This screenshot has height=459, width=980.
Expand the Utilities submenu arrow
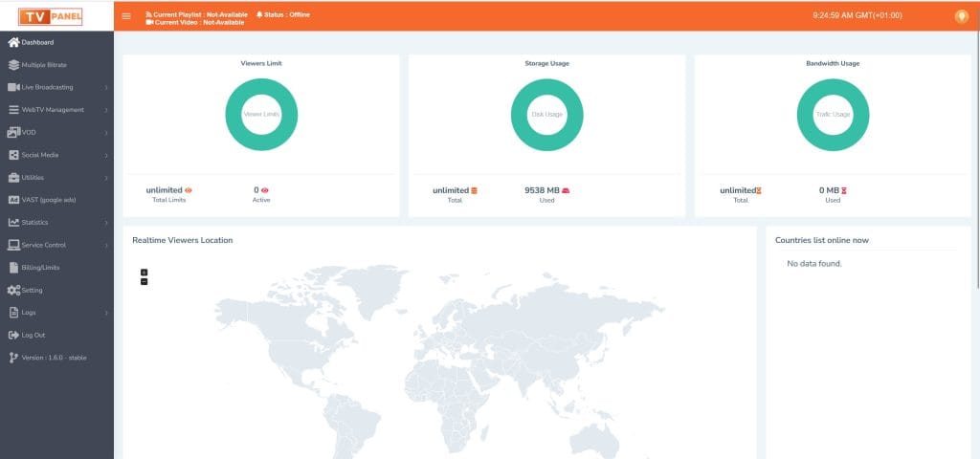click(x=106, y=178)
